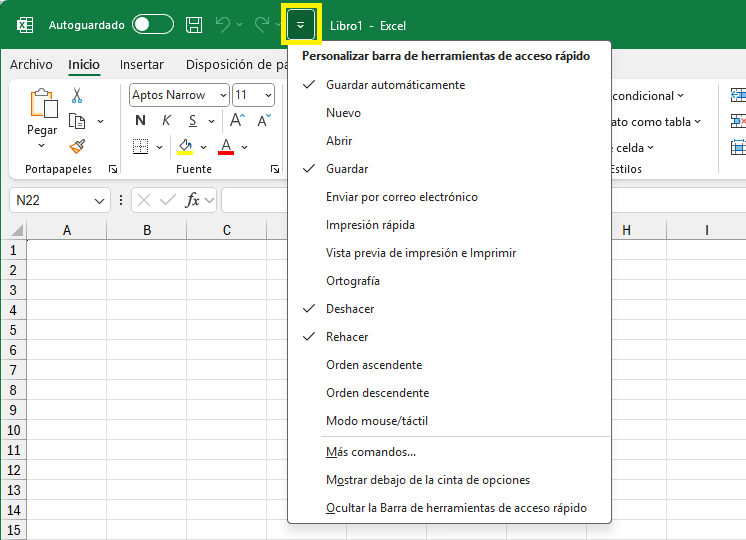The height and width of the screenshot is (540, 746).
Task: Expand the borders dropdown arrow
Action: tap(159, 147)
